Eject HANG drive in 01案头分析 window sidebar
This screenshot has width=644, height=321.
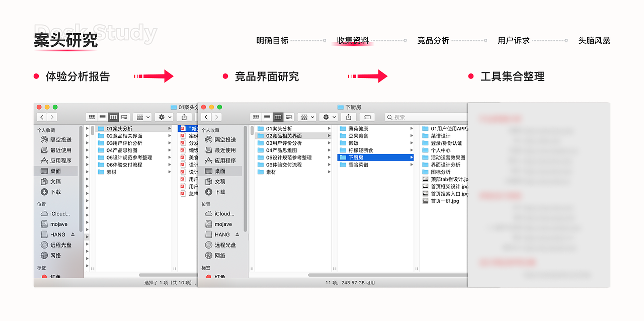point(72,234)
